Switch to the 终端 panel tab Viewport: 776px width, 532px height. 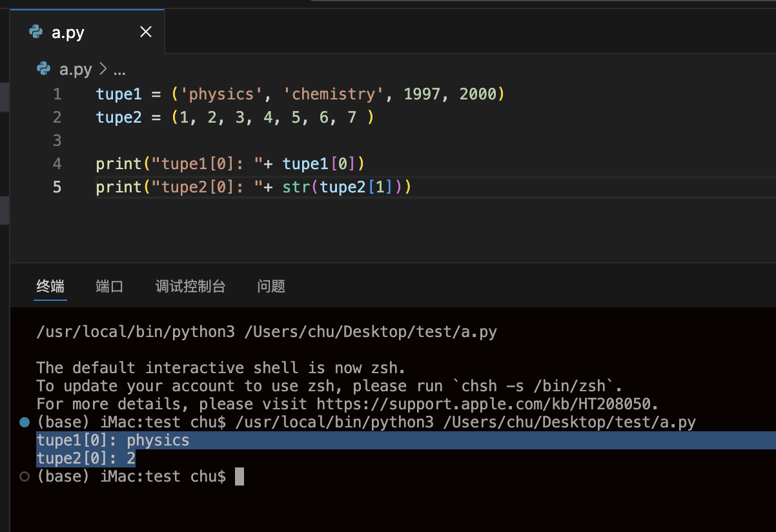(x=50, y=287)
